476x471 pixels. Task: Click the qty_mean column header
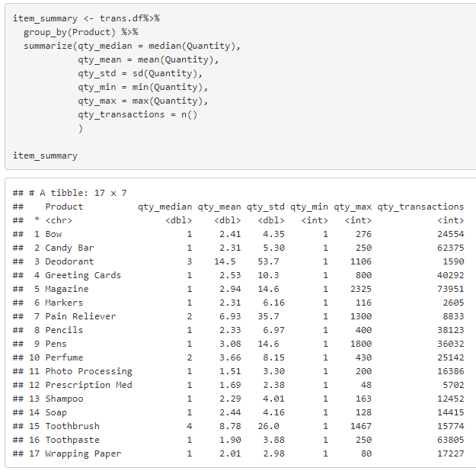(219, 207)
